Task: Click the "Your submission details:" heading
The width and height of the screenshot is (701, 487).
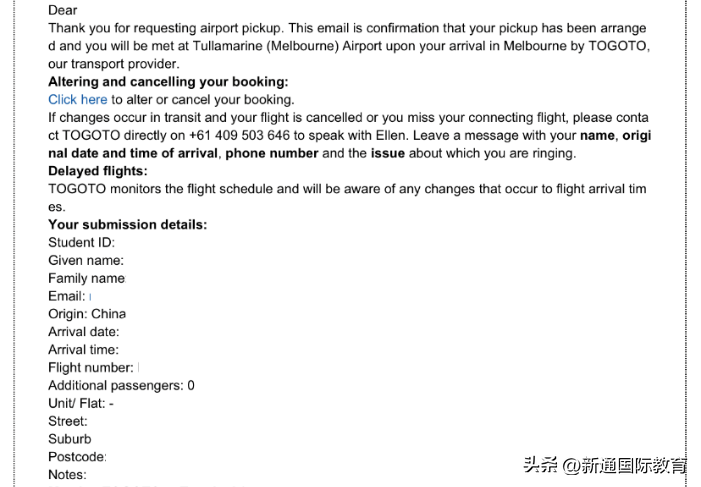Action: coord(128,225)
